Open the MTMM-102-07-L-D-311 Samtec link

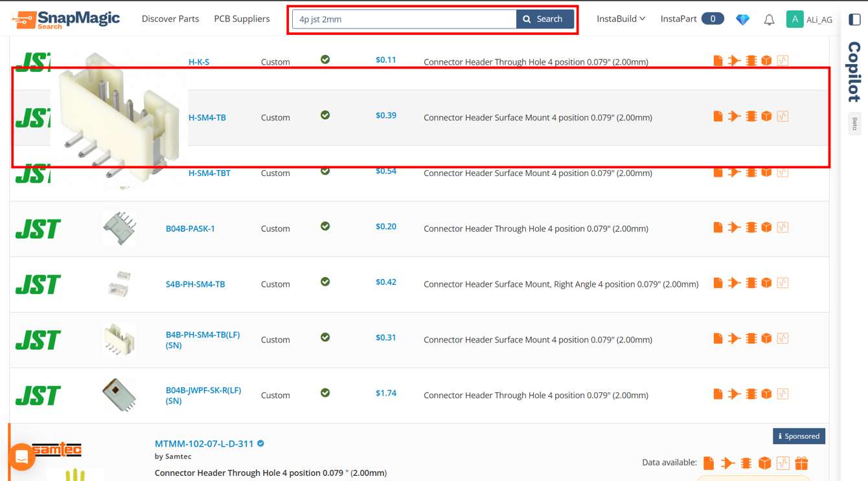click(x=204, y=444)
